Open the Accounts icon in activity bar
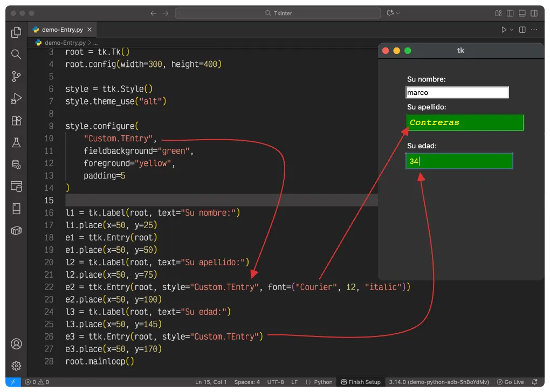550x392 pixels. click(x=16, y=343)
